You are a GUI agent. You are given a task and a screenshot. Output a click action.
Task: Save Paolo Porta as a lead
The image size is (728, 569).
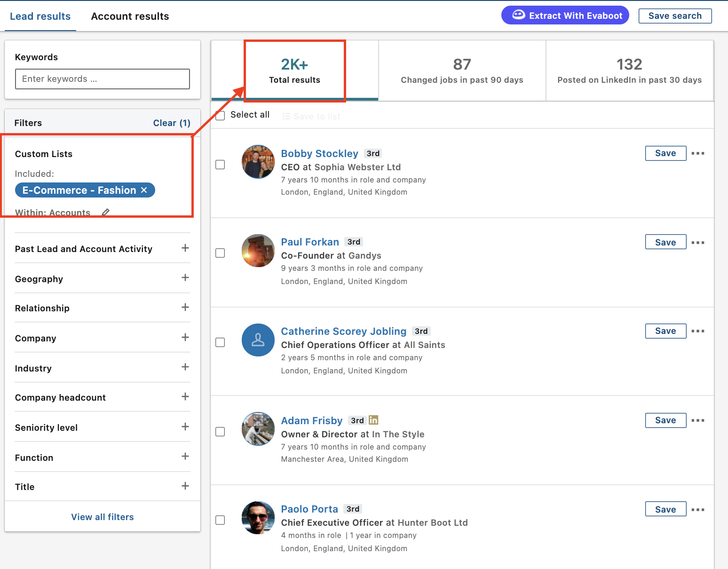(665, 509)
